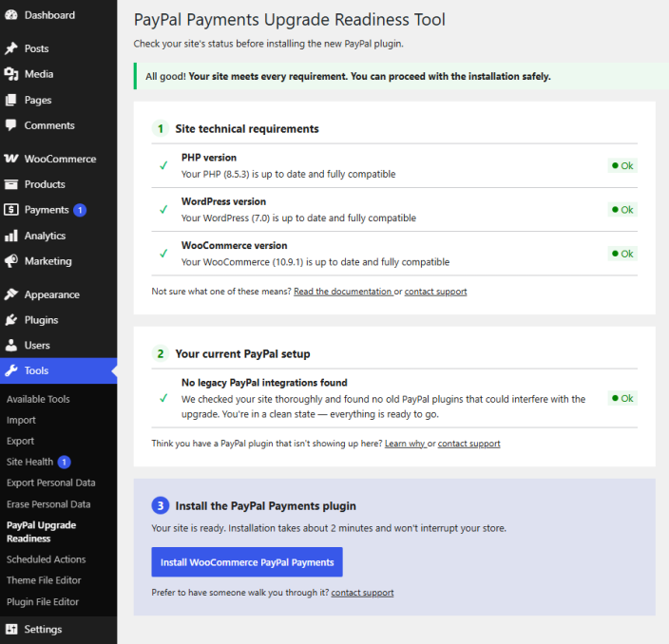Click contact support link under PayPal setup
The height and width of the screenshot is (644, 669).
click(468, 444)
